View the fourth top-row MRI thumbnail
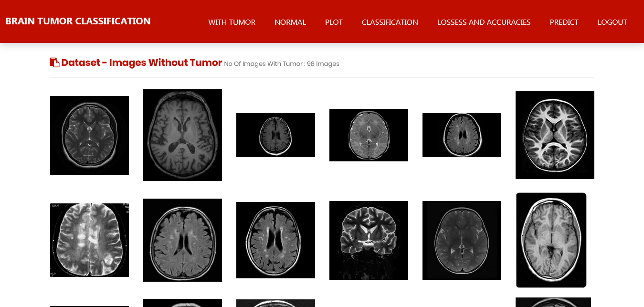The image size is (644, 307). [369, 135]
